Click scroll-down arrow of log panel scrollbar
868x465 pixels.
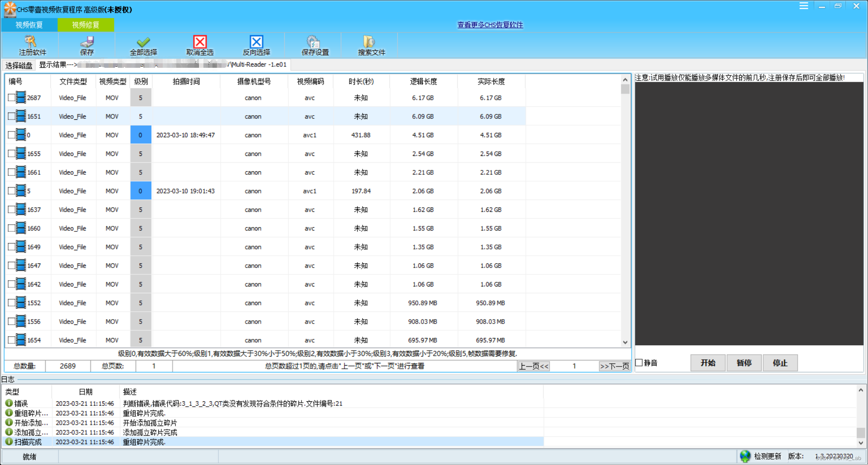(861, 443)
